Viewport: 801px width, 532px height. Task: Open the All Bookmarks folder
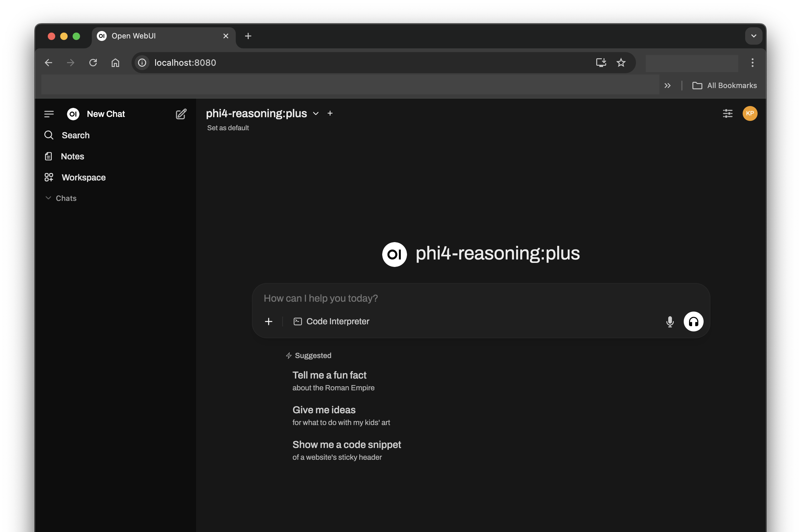click(724, 86)
